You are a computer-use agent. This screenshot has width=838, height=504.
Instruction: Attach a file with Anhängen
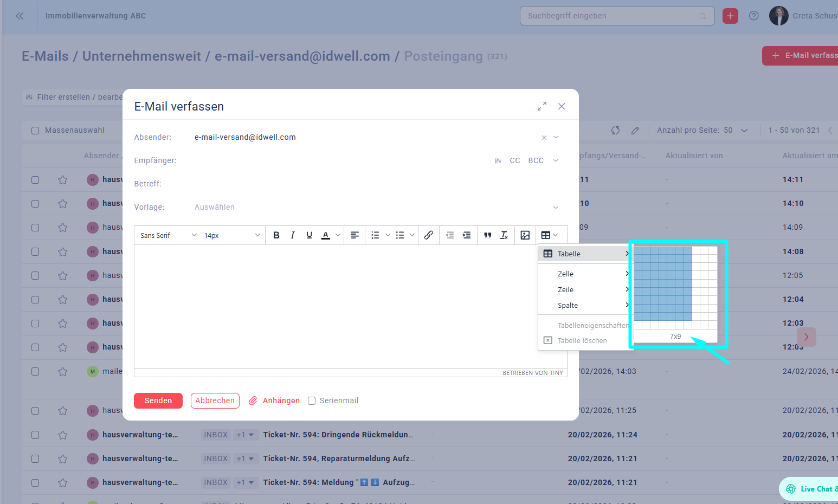coord(274,400)
